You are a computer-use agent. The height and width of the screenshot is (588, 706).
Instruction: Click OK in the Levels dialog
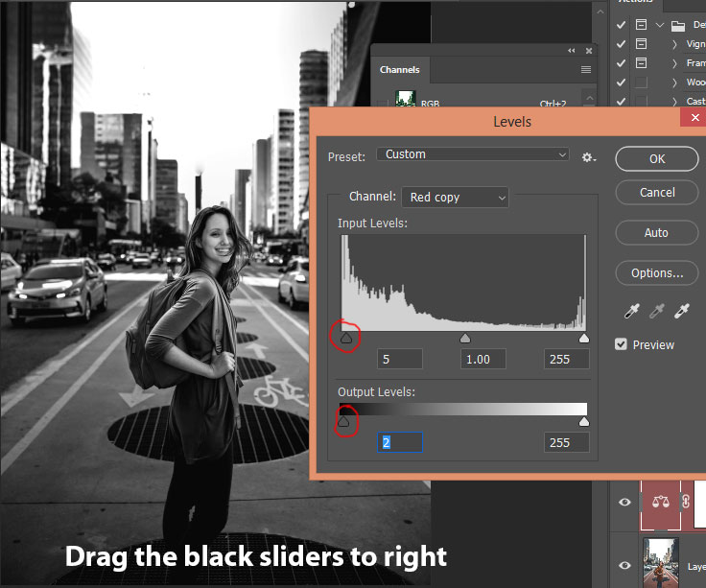tap(657, 158)
